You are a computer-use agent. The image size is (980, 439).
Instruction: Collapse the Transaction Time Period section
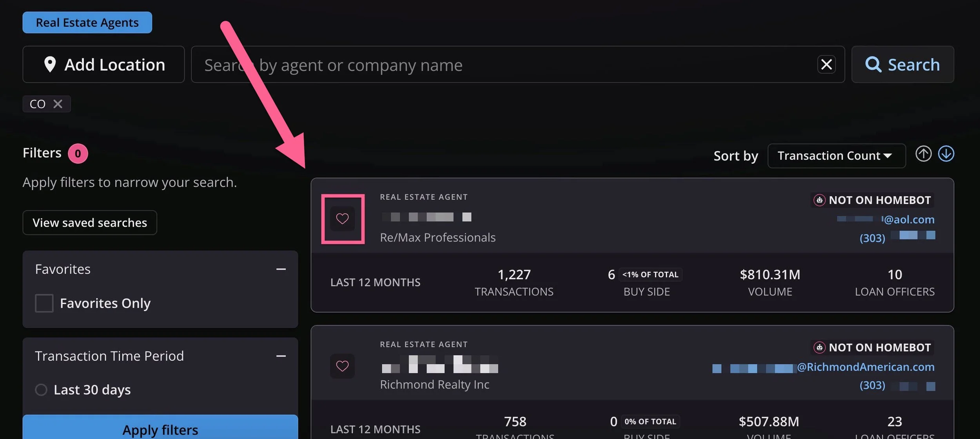(281, 356)
